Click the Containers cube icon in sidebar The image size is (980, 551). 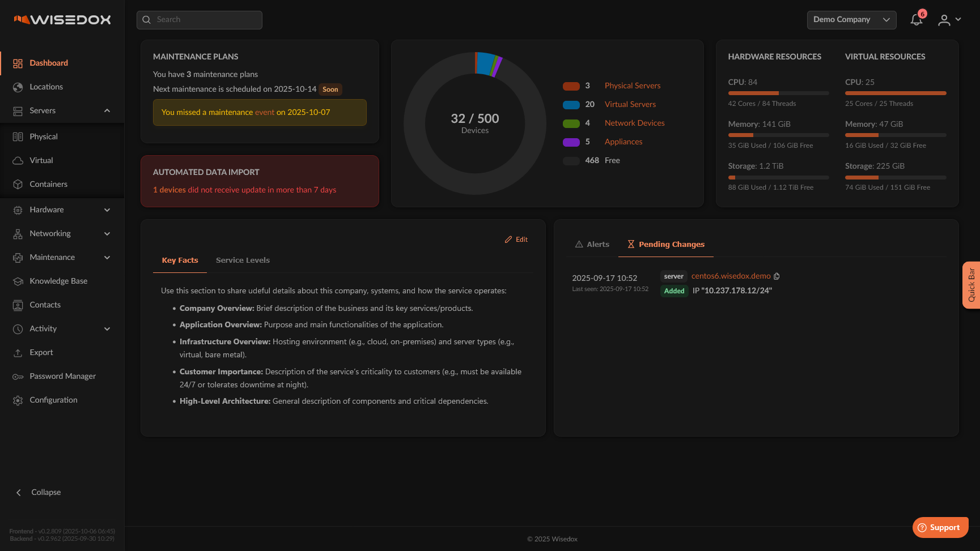(x=18, y=185)
